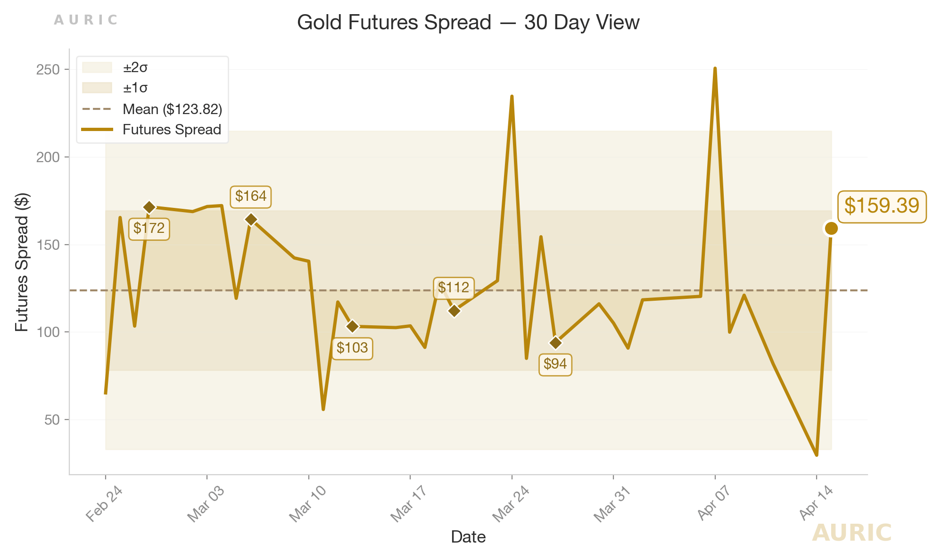Click the 200 value on the y-axis

point(48,157)
